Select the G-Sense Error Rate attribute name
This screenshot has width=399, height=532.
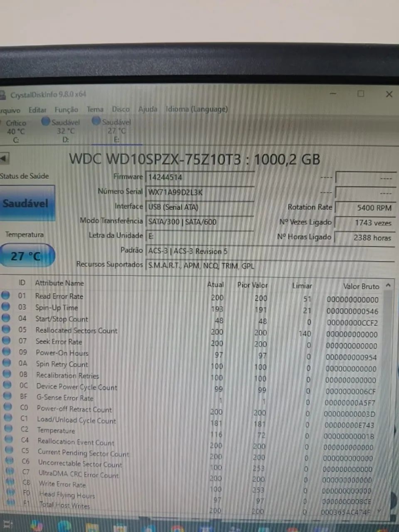click(x=65, y=398)
